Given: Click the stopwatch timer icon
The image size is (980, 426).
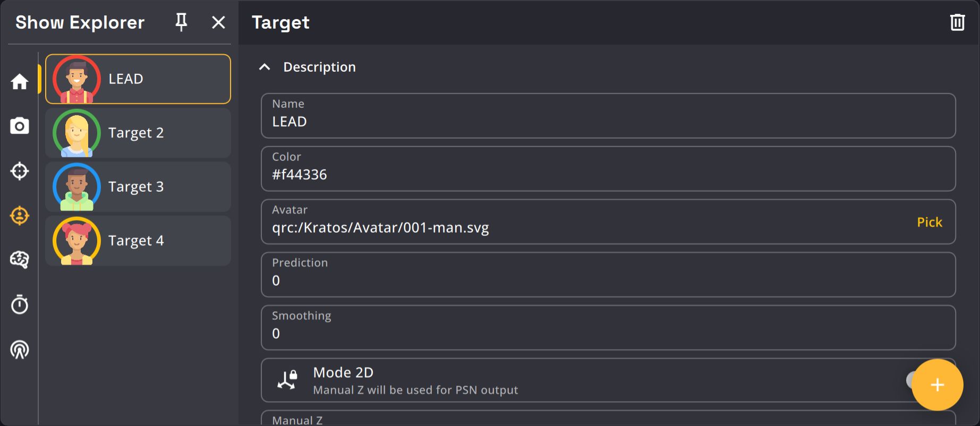Looking at the screenshot, I should (20, 304).
